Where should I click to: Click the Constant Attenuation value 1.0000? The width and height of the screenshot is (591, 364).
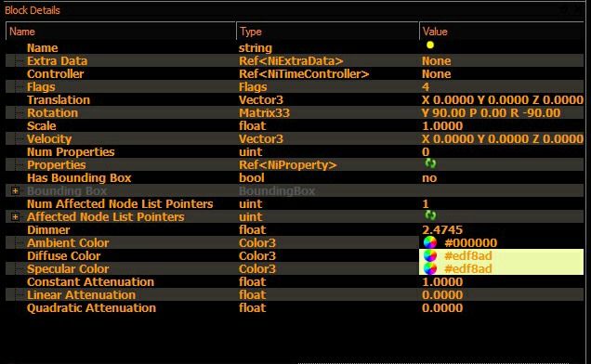(x=442, y=282)
